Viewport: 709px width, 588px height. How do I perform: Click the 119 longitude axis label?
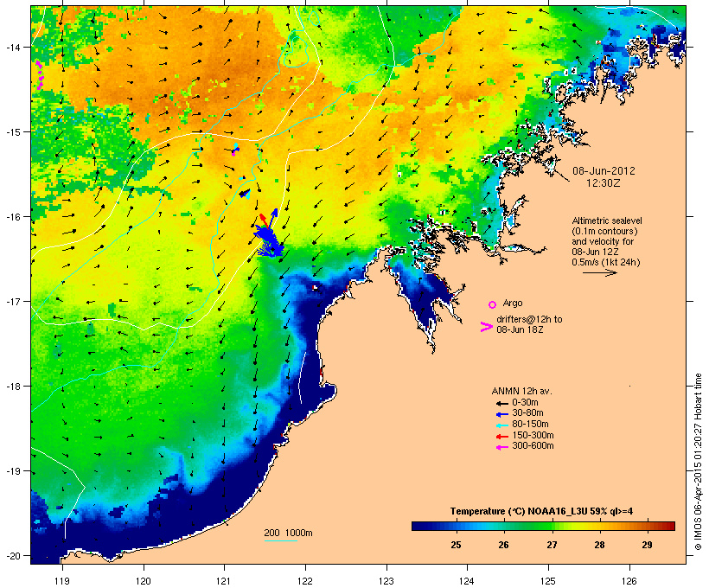tap(62, 581)
